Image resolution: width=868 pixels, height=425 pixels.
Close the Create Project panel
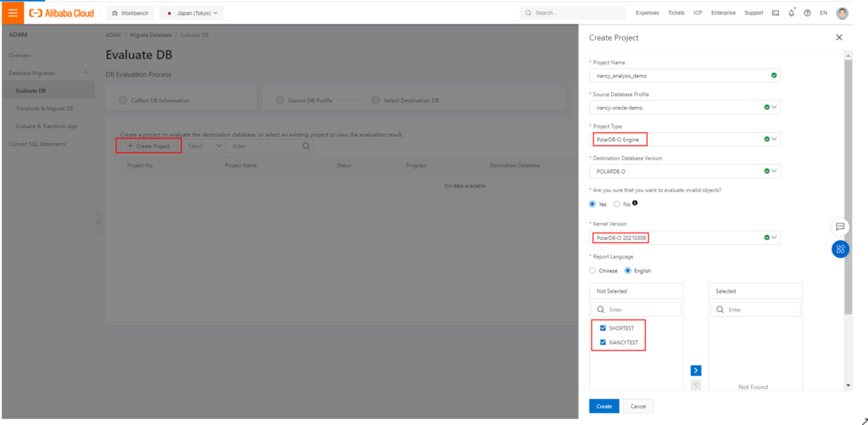pyautogui.click(x=839, y=38)
